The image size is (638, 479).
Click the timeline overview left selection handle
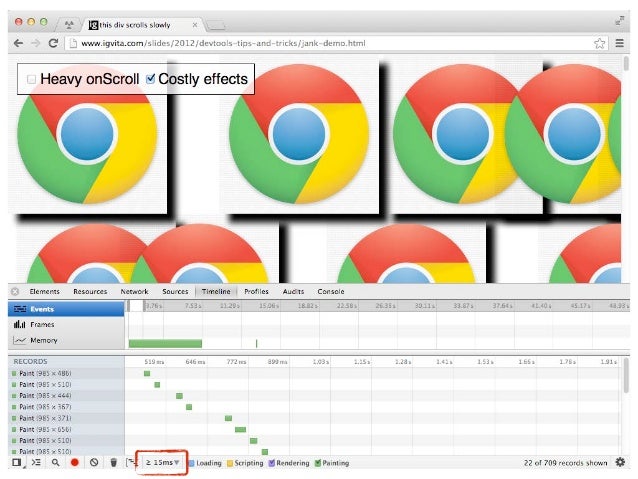coord(129,306)
